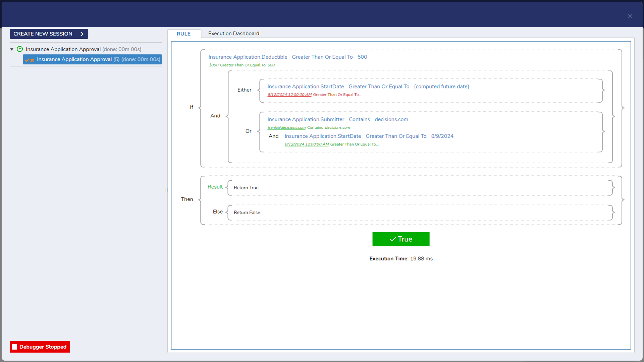This screenshot has width=644, height=362.
Task: Click the 1000 deductible debug value
Action: 213,65
